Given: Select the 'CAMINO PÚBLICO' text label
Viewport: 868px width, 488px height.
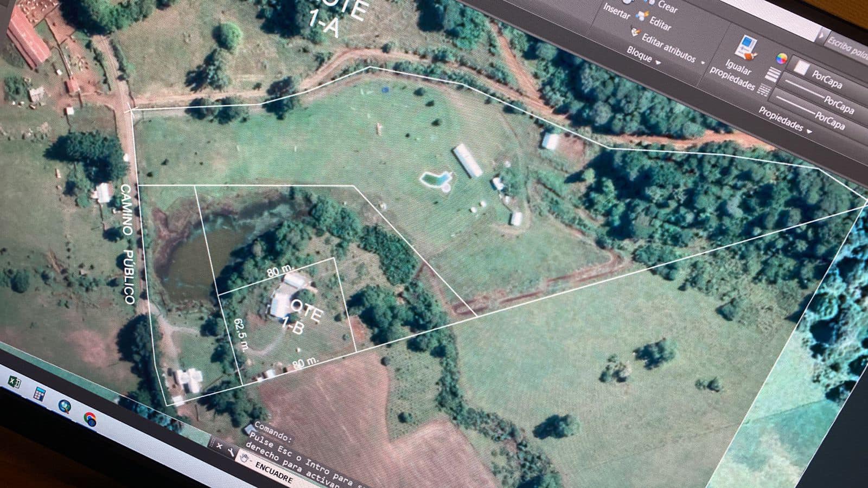Looking at the screenshot, I should click(x=127, y=243).
